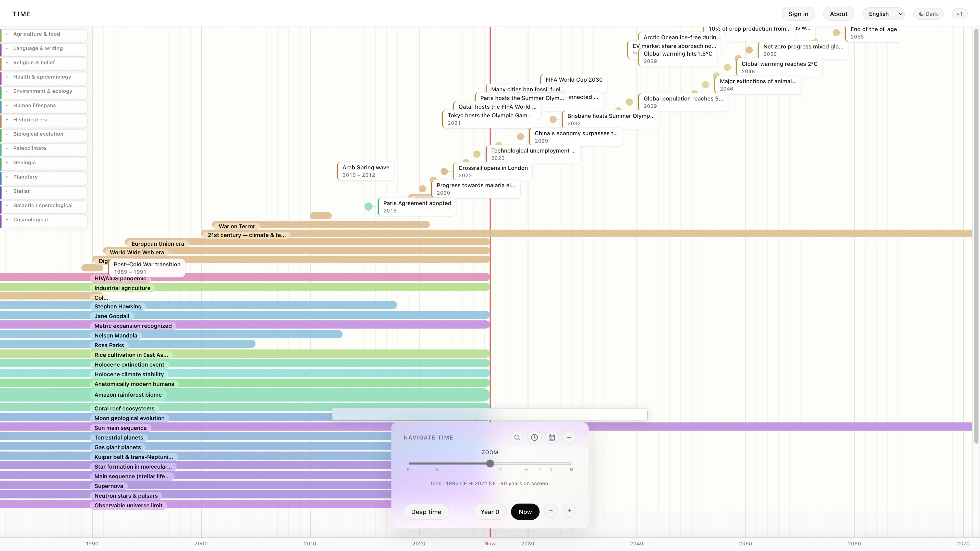Open the FIFA World Cup 2030 card

pos(574,80)
